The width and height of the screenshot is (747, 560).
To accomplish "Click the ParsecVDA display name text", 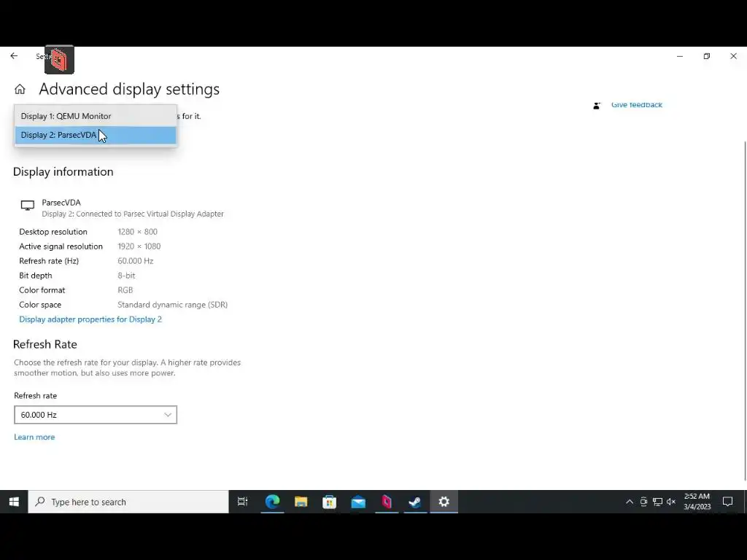I will 61,203.
